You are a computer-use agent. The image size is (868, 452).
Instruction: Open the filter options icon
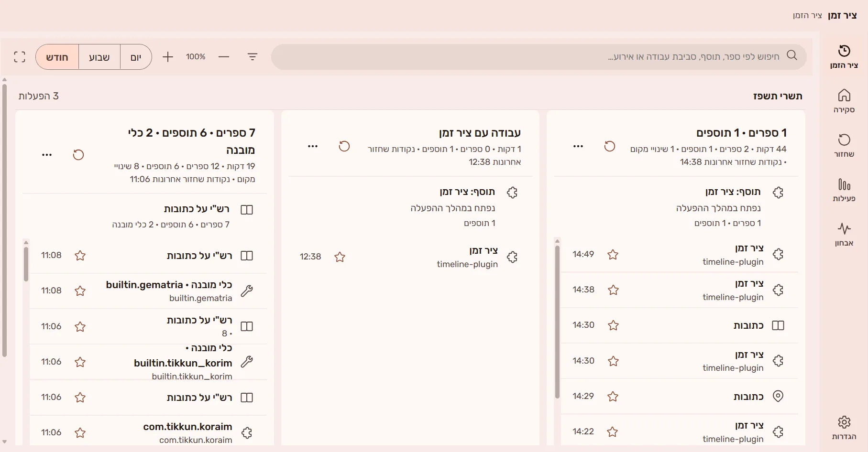pyautogui.click(x=253, y=57)
